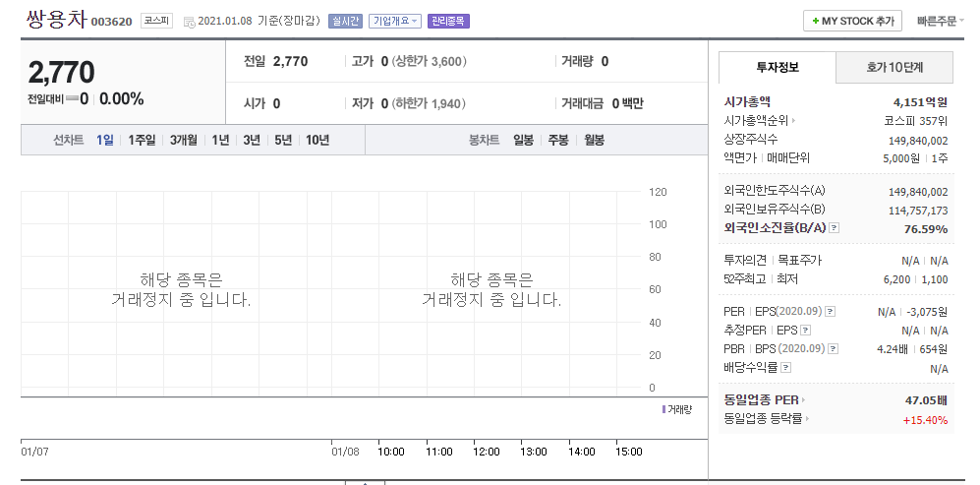Select the 1일 line chart period
Image resolution: width=980 pixels, height=485 pixels.
tap(104, 140)
